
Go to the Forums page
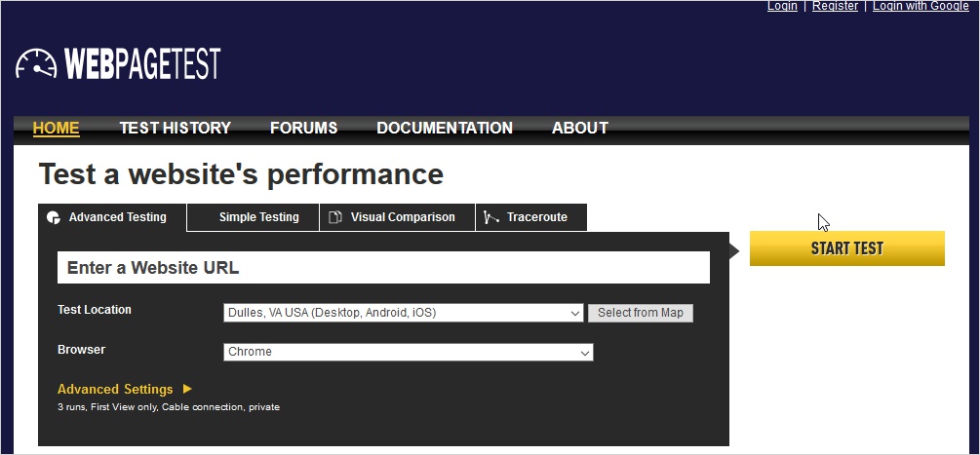[x=303, y=128]
